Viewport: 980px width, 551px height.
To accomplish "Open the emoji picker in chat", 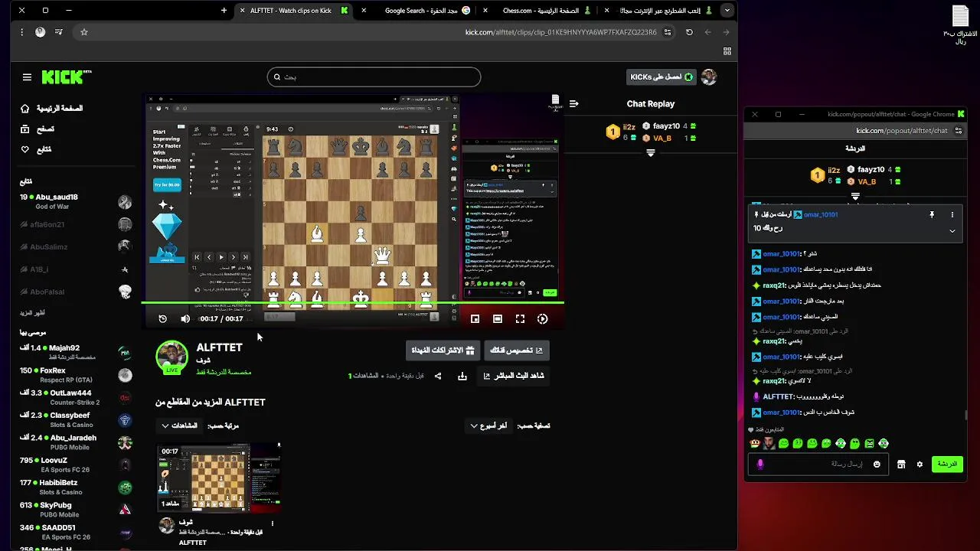I will [x=877, y=464].
